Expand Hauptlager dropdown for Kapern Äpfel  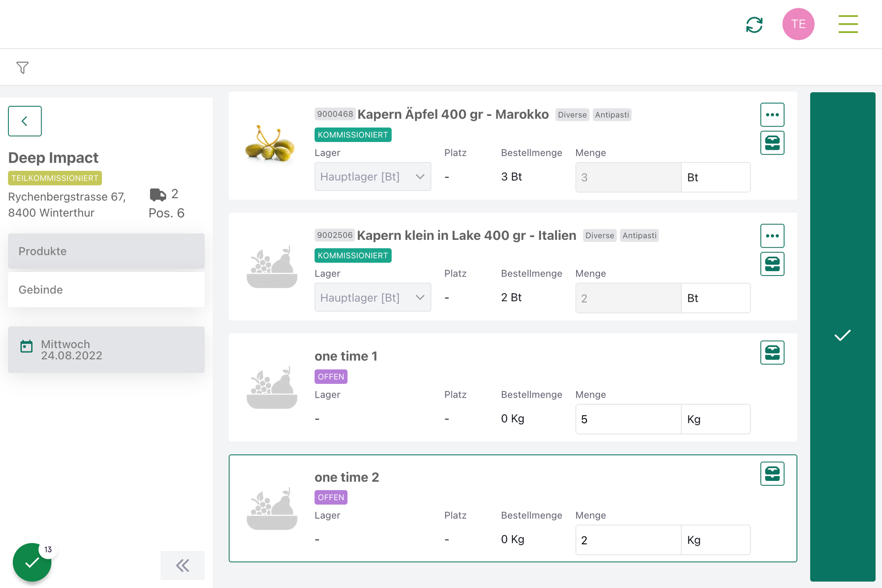(373, 177)
